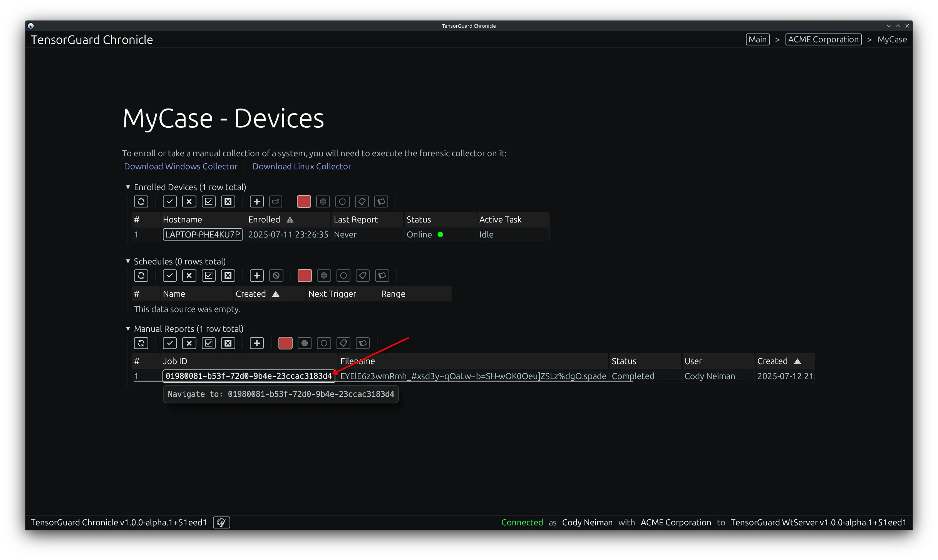The image size is (938, 560).
Task: Open the Main breadcrumb page
Action: coord(757,39)
